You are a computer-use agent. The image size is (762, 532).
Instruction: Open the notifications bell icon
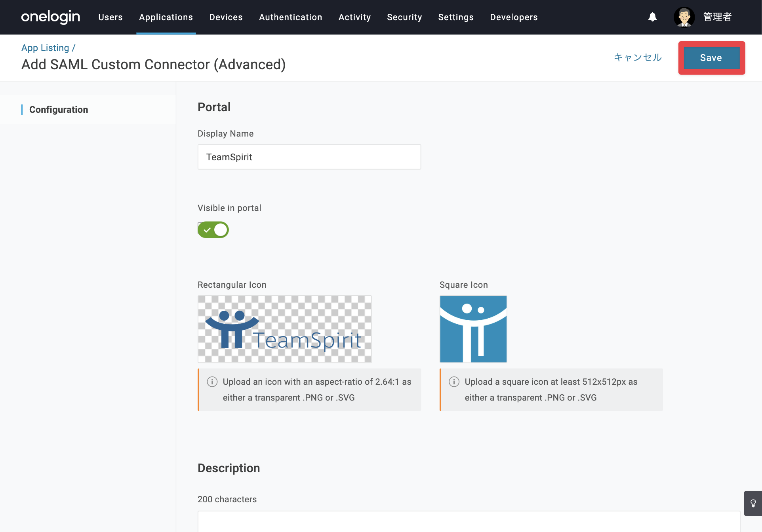click(652, 17)
